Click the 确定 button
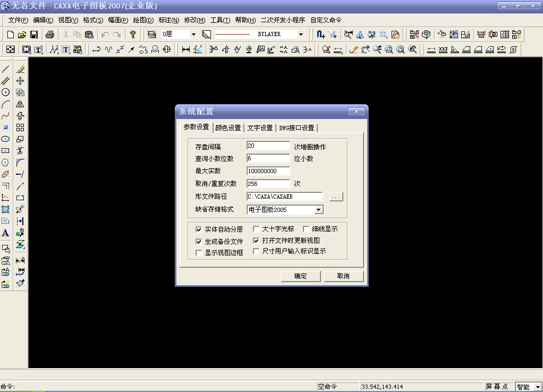This screenshot has width=543, height=392. click(x=301, y=276)
